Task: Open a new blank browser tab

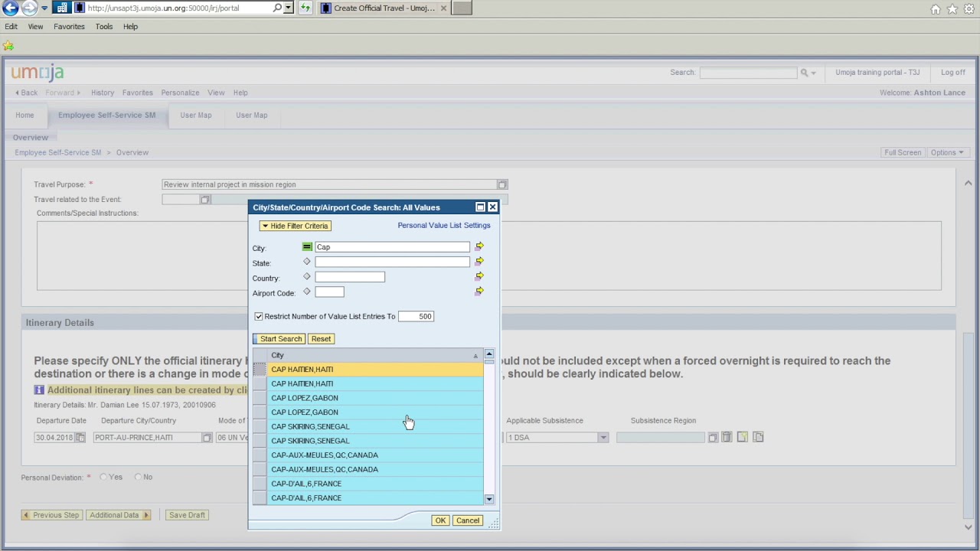Action: point(462,8)
